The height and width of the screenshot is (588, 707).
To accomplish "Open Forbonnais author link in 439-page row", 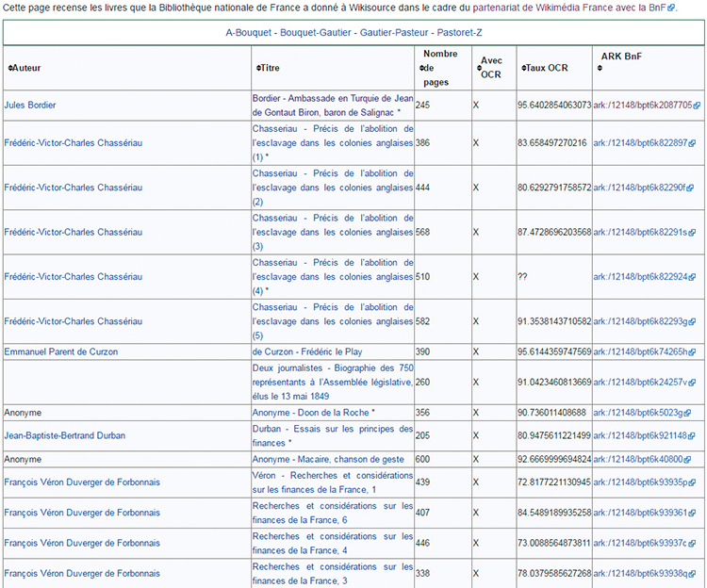I will [82, 482].
